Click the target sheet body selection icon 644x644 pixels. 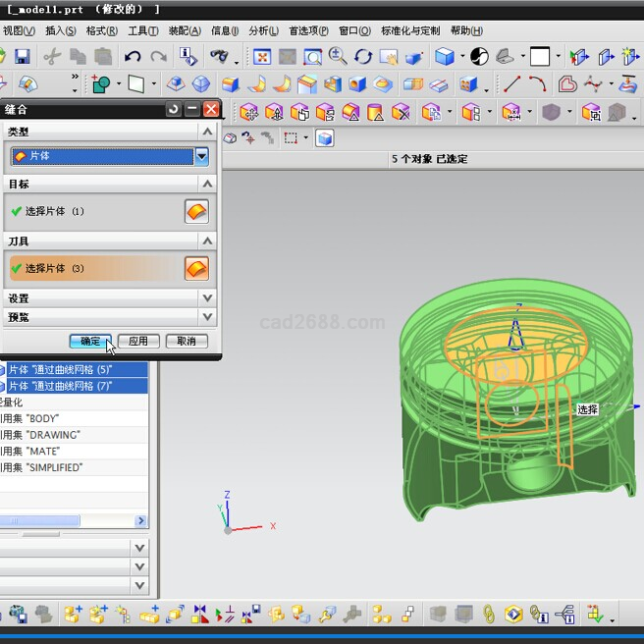196,211
